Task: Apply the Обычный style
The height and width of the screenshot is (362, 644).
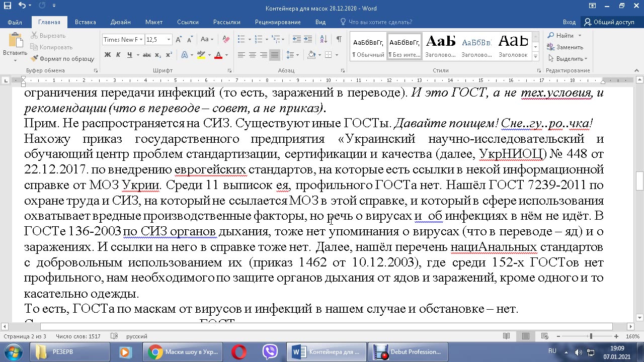Action: [x=368, y=46]
